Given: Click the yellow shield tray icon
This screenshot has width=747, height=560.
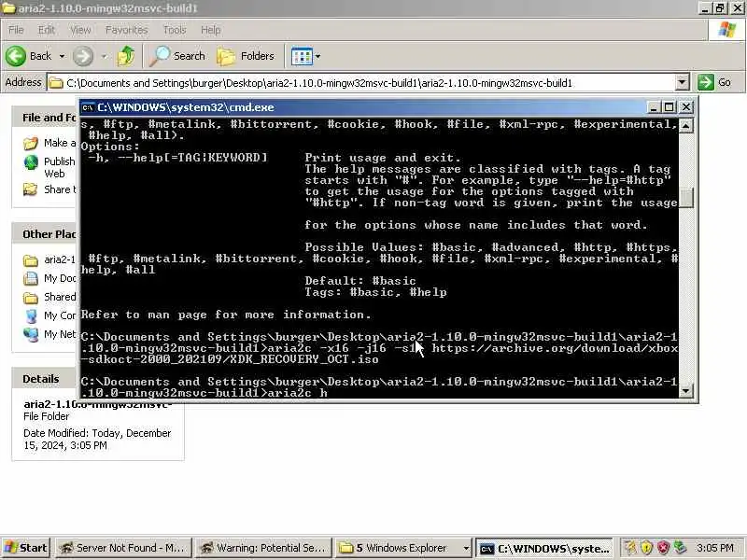Looking at the screenshot, I should 646,548.
